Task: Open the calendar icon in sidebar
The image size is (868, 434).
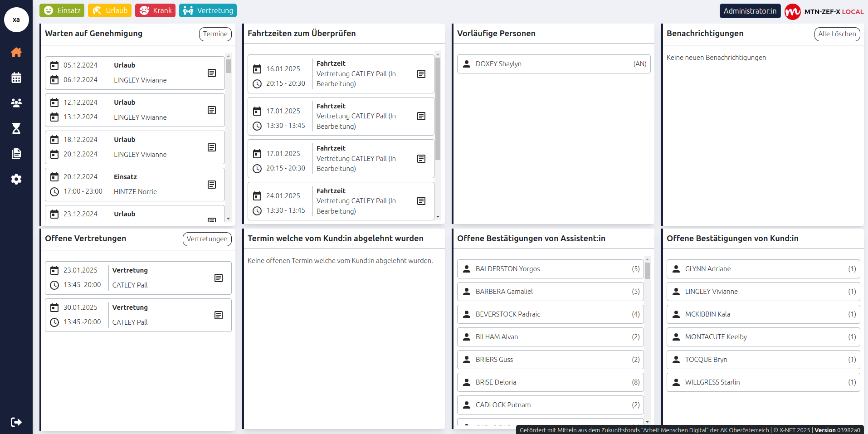Action: point(16,78)
